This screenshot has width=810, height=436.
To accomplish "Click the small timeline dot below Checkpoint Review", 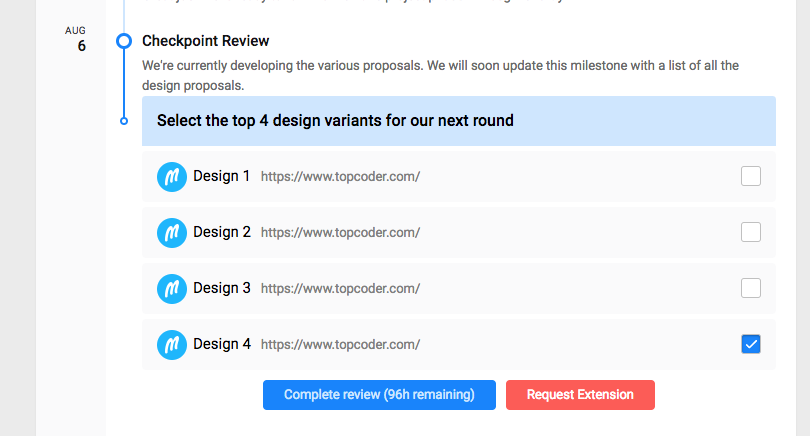I will click(124, 121).
